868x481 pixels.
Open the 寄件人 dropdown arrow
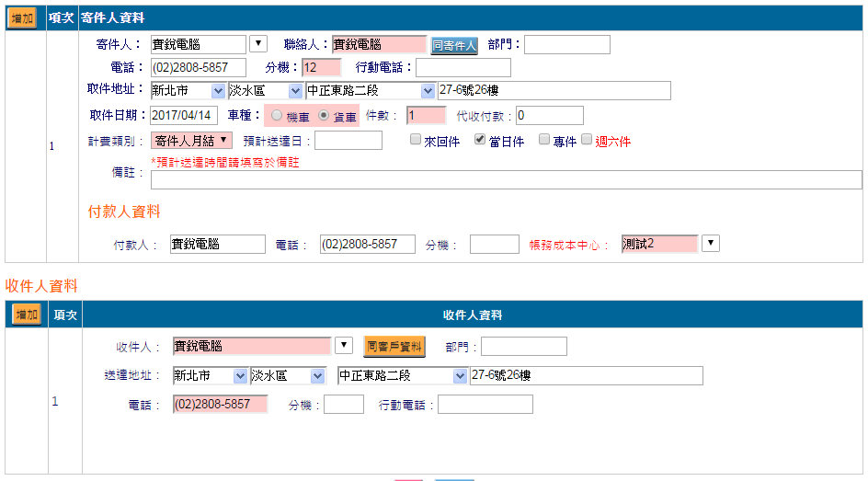pos(257,43)
